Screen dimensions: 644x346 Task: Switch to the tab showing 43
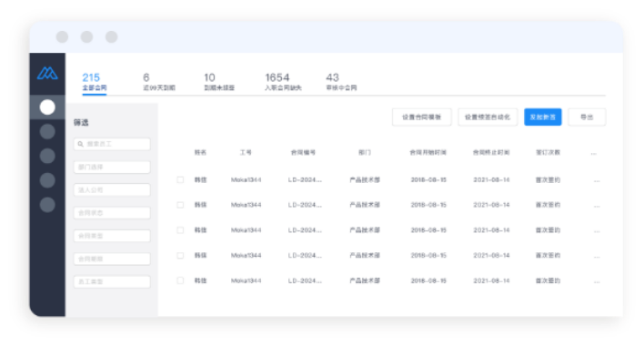(x=341, y=82)
